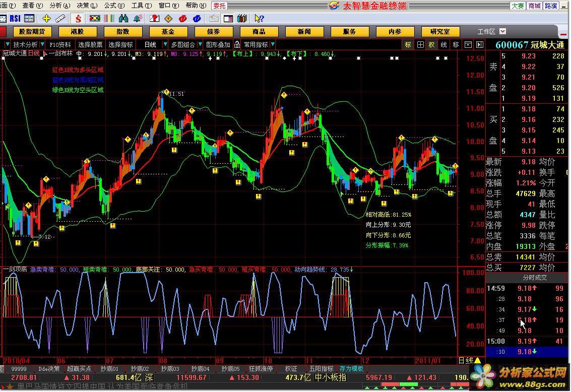Expand the 多图组合 dropdown arrow
The width and height of the screenshot is (571, 392).
pyautogui.click(x=200, y=44)
